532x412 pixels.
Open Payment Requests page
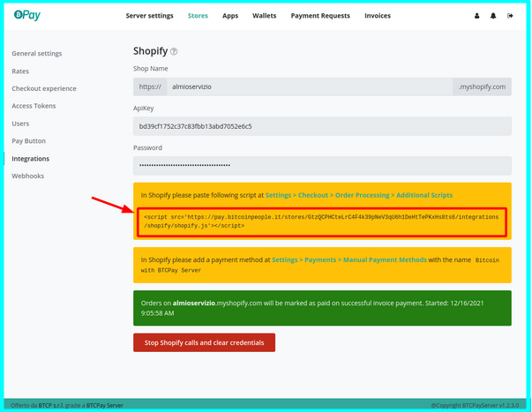320,16
